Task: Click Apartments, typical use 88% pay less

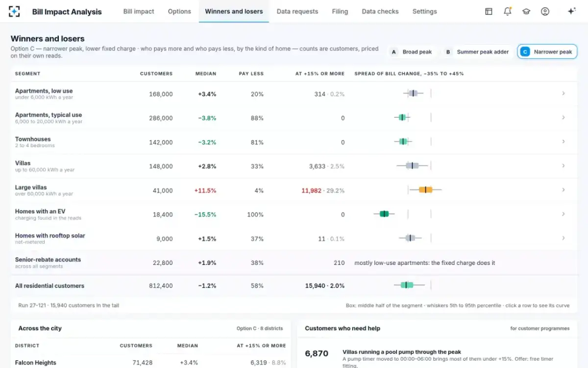Action: tap(257, 118)
